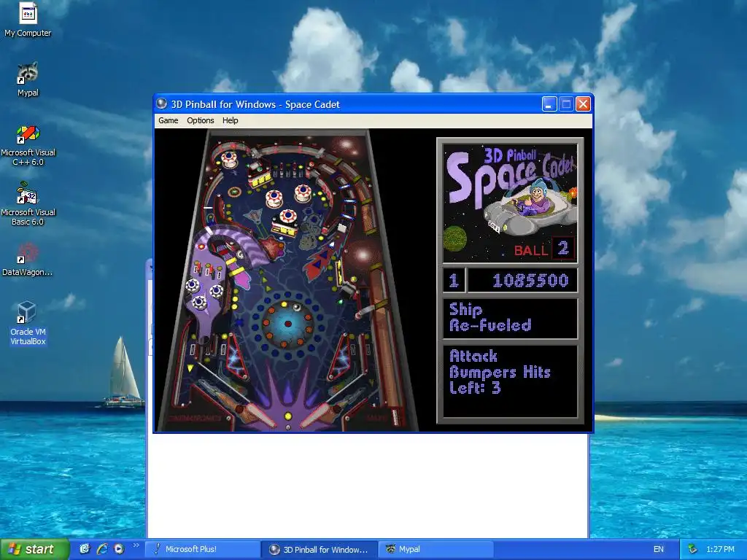Switch to 3D Pinball taskbar button
This screenshot has width=747, height=560.
click(320, 550)
